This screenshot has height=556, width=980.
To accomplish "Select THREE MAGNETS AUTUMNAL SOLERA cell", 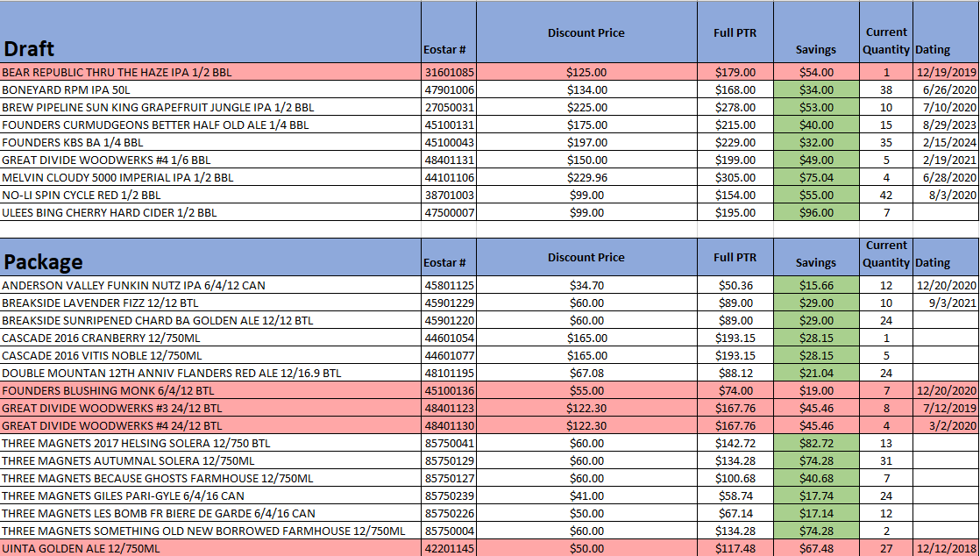I will 210,460.
